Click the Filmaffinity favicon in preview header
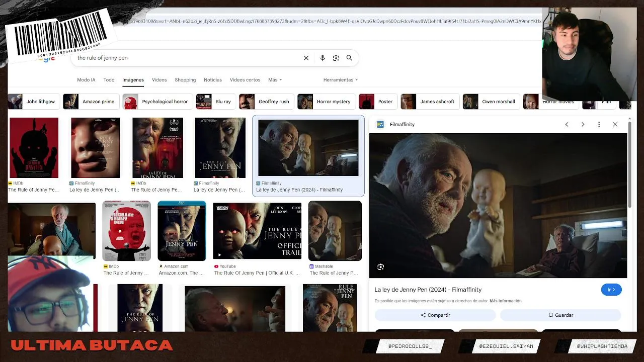This screenshot has height=362, width=644. click(380, 124)
